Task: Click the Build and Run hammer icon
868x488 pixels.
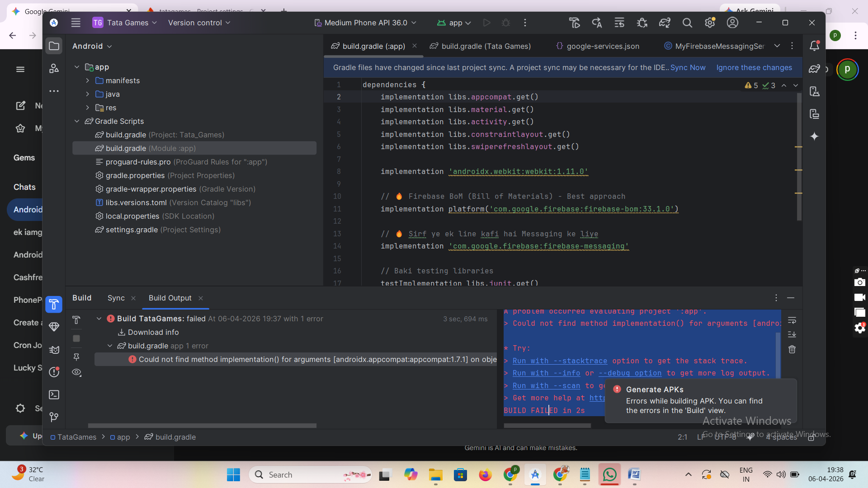Action: (x=574, y=23)
